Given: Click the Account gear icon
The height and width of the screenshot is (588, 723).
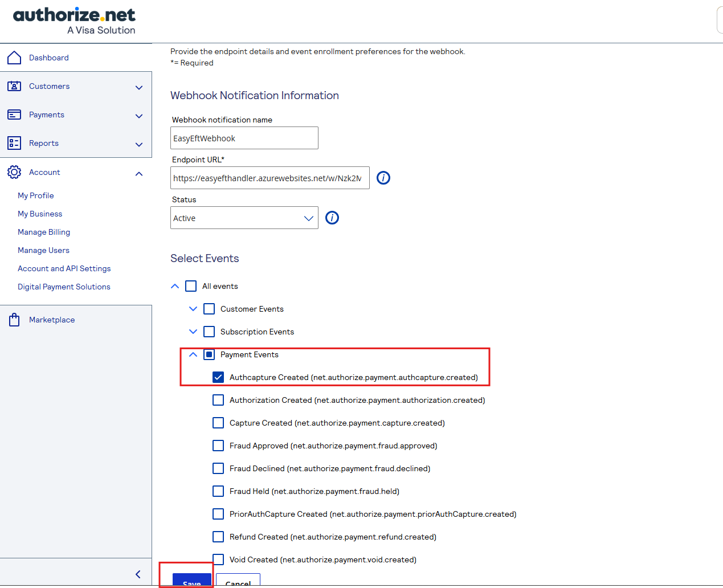Looking at the screenshot, I should click(14, 172).
